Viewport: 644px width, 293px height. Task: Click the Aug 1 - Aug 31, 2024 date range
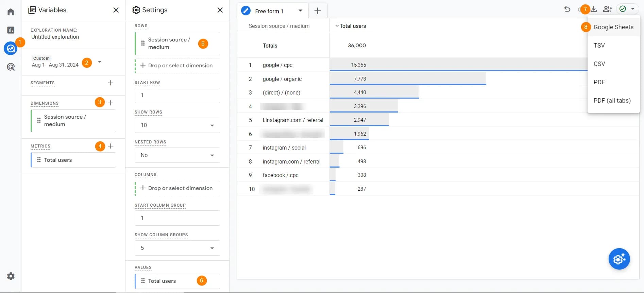[55, 65]
